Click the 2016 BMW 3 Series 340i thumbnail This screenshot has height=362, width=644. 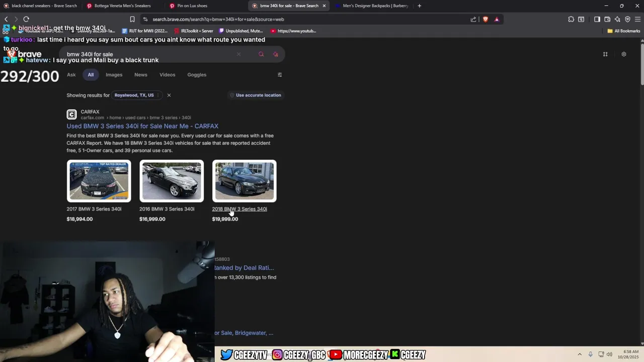tap(172, 181)
